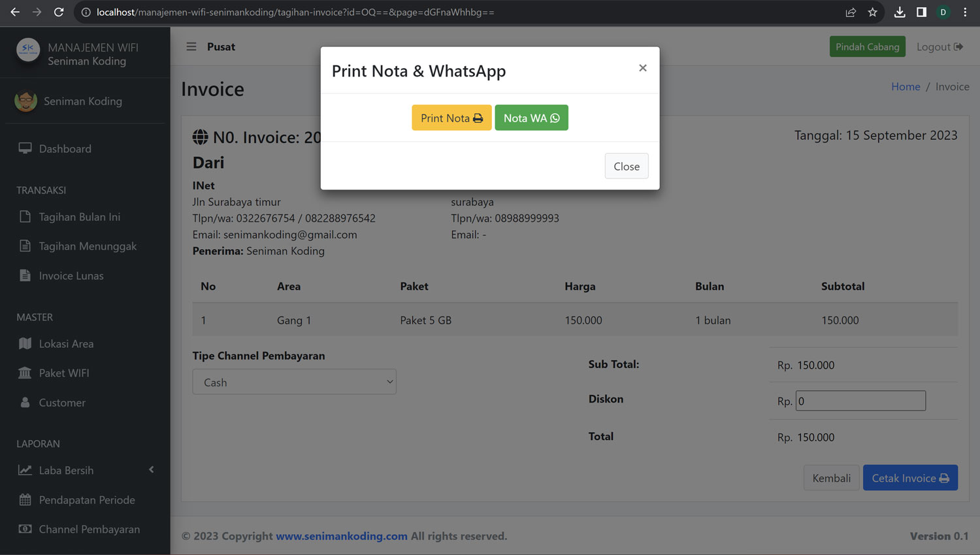
Task: Click the Print Nota button
Action: 451,118
